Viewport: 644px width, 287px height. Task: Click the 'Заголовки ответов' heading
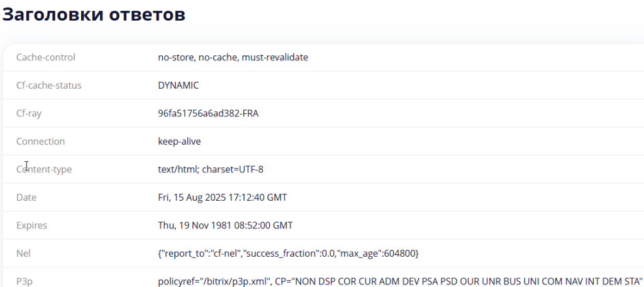[94, 15]
